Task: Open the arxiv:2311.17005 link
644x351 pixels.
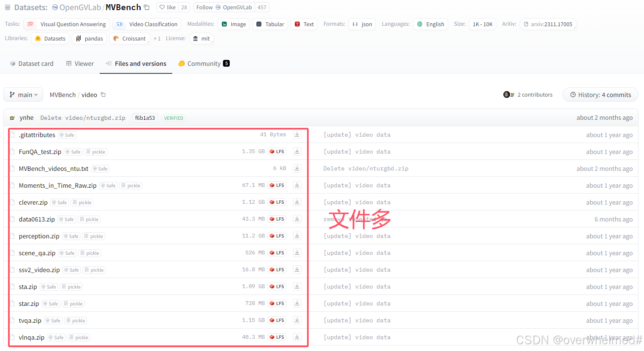Action: [548, 24]
